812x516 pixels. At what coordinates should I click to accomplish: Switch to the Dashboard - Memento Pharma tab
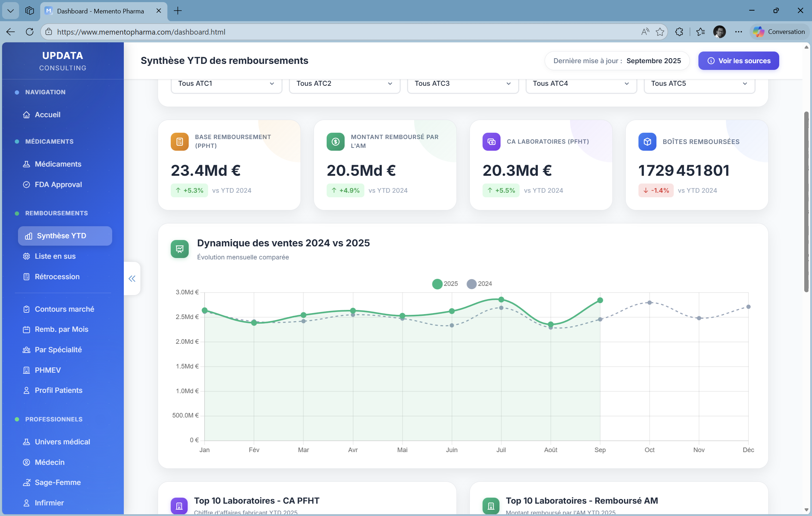(100, 11)
